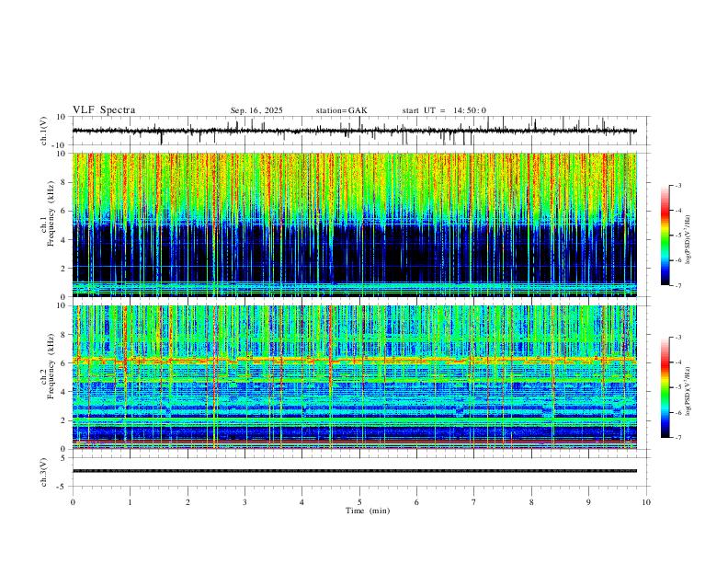Click the "Time (min)" axis label
The height and width of the screenshot is (563, 728).
368,511
